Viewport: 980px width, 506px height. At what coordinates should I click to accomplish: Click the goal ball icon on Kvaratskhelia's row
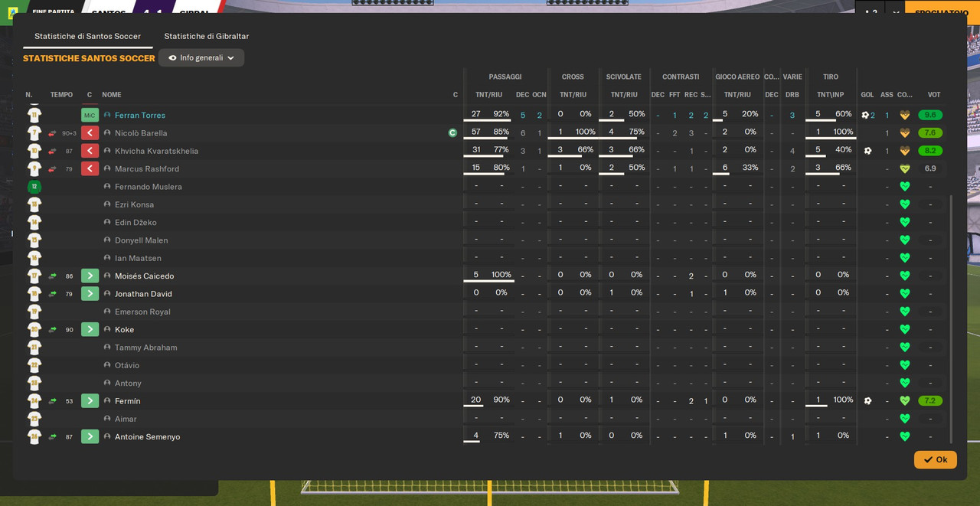867,151
